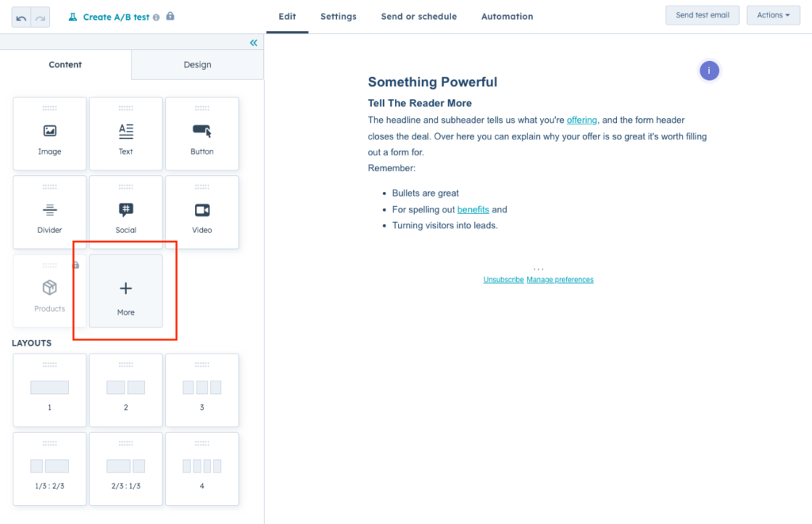Viewport: 812px width, 524px height.
Task: Click the purple info circle icon
Action: coord(709,71)
